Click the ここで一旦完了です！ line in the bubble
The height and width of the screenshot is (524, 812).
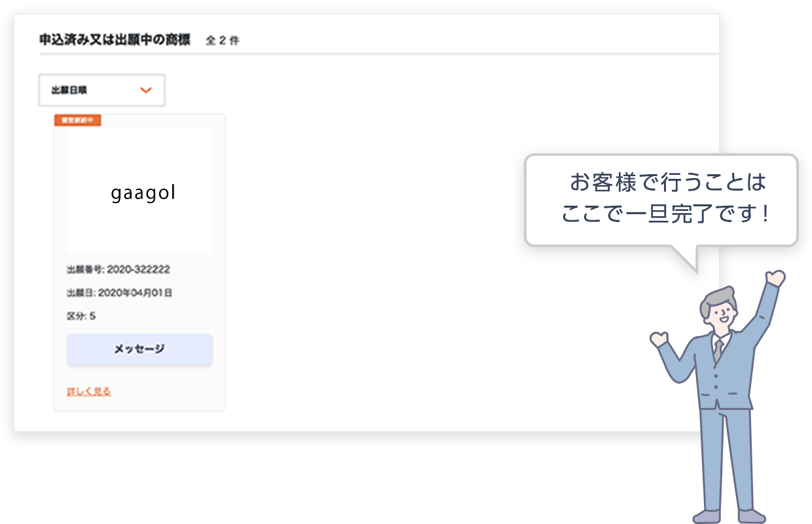666,214
